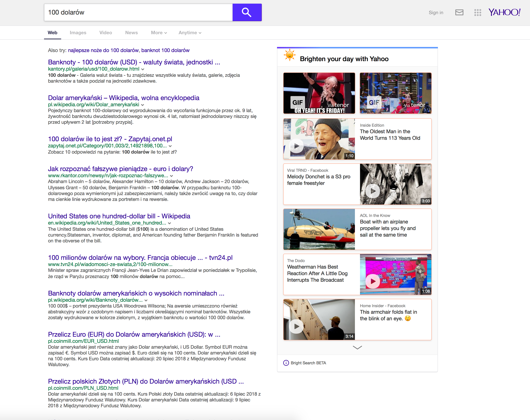
Task: Open the airplane propeller boat thumbnail
Action: (319, 229)
